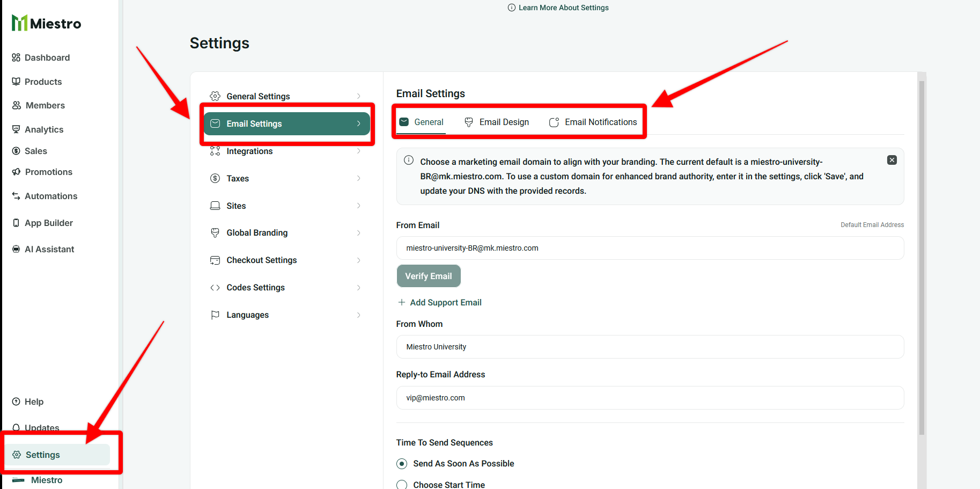Click the From Whom input field
This screenshot has width=980, height=489.
pyautogui.click(x=650, y=347)
